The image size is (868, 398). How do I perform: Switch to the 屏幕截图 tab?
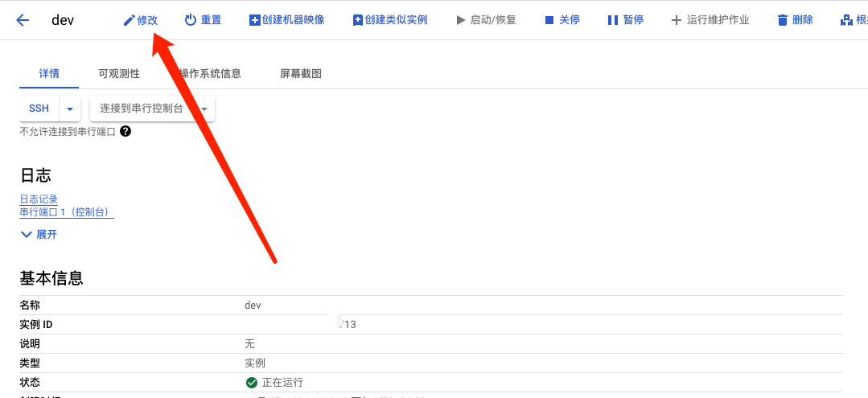click(x=301, y=73)
